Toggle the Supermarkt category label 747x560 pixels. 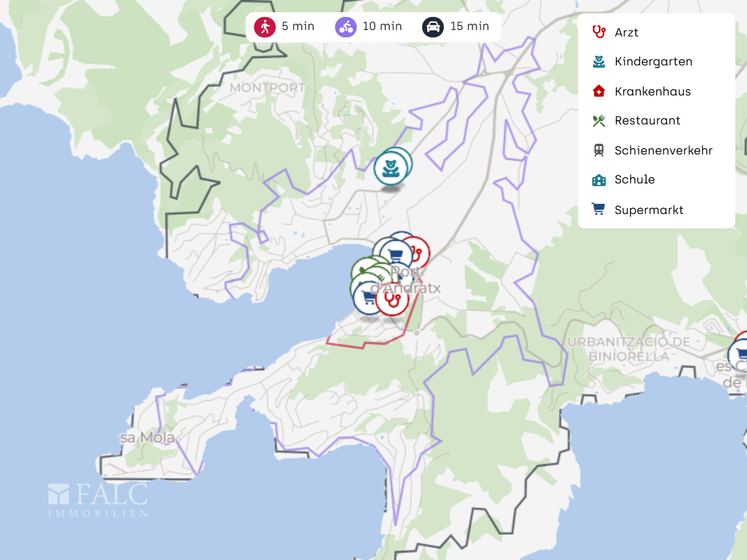[x=649, y=210]
